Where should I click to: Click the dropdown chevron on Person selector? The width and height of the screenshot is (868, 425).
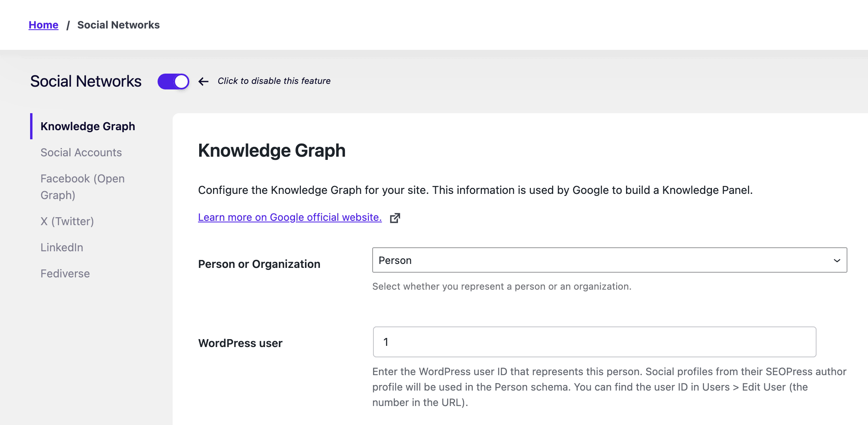click(x=836, y=260)
